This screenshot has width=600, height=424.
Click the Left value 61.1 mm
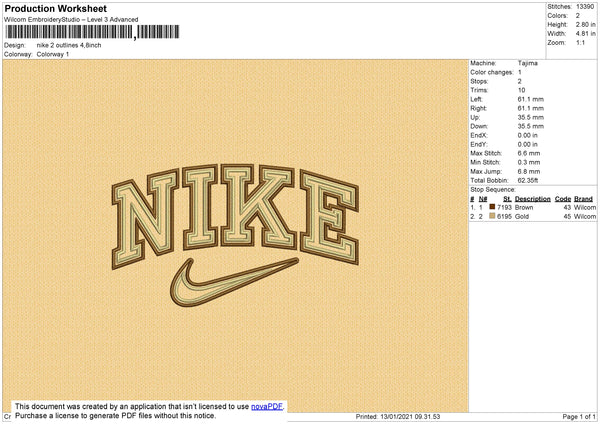(x=531, y=99)
